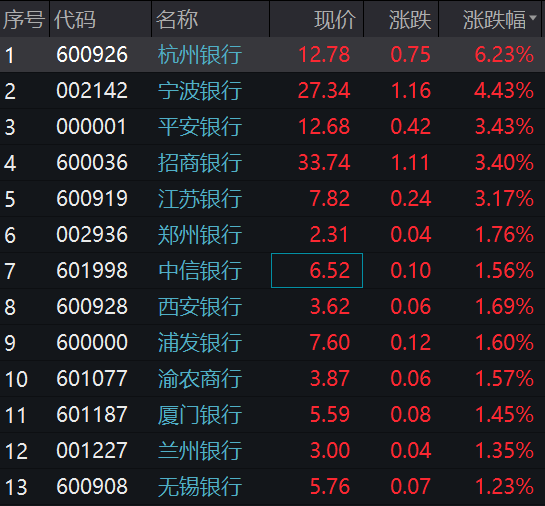Click change percent 1.69%
This screenshot has width=545, height=506.
[504, 307]
